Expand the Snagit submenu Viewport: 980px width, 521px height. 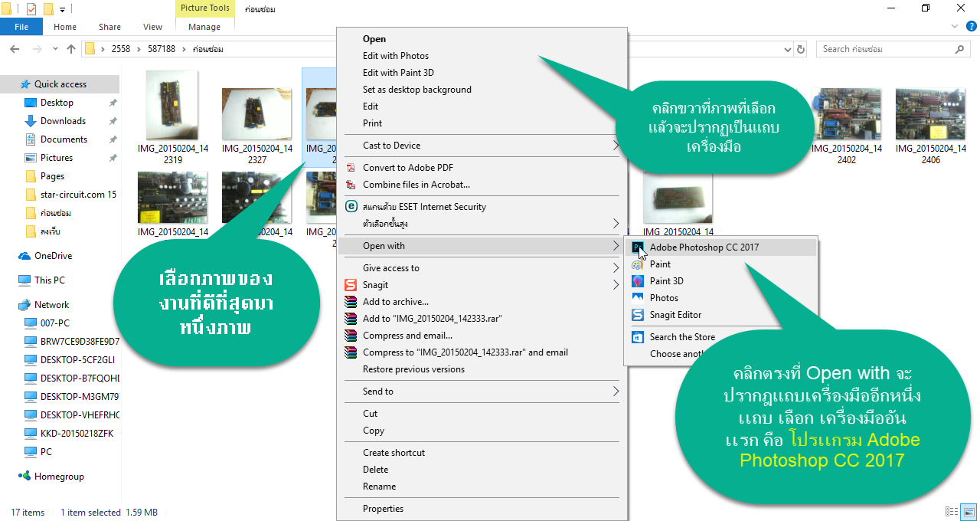pos(616,285)
